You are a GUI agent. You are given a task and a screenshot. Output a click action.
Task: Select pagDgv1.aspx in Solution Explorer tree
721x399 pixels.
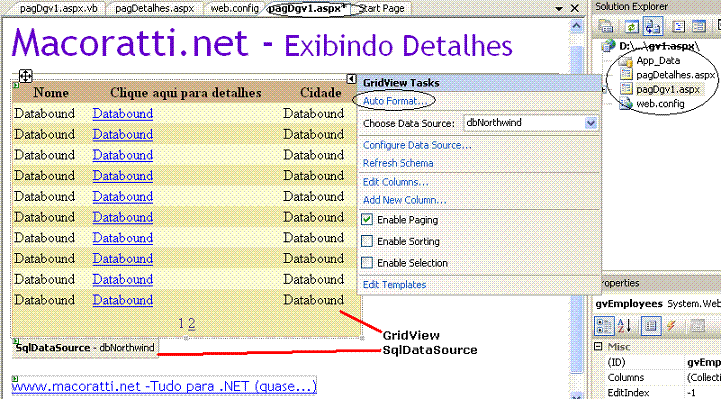tap(668, 89)
